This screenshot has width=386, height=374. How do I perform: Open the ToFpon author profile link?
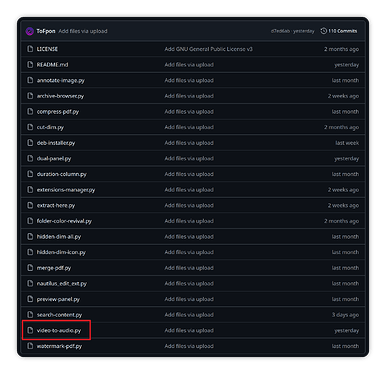click(x=46, y=31)
